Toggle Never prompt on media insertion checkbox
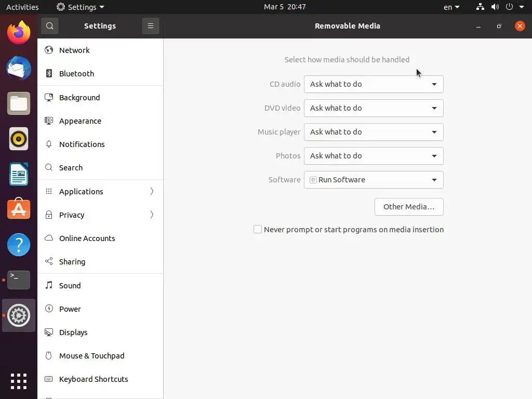This screenshot has height=399, width=532. [258, 230]
